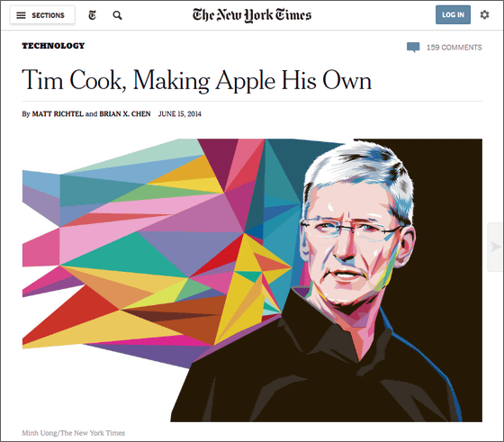
Task: View the 159 Comments link
Action: (454, 48)
